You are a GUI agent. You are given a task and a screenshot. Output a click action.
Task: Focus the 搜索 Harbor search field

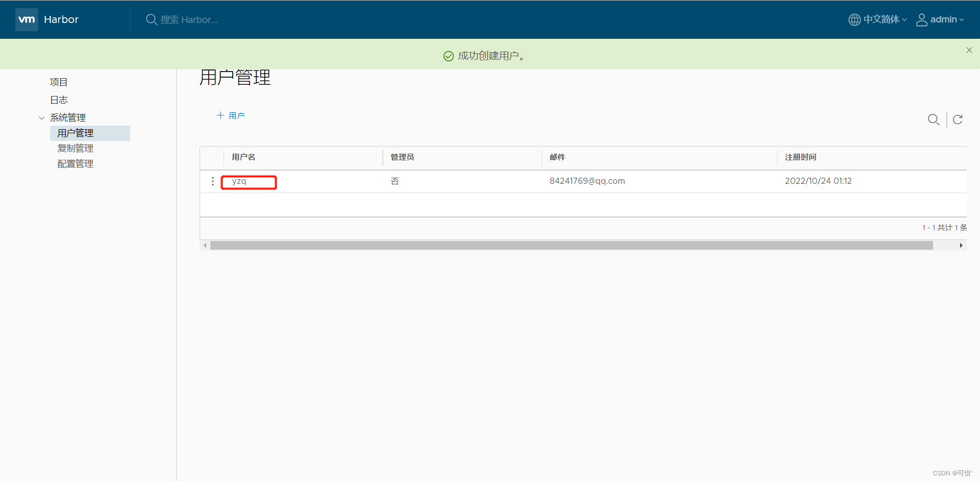coord(189,19)
